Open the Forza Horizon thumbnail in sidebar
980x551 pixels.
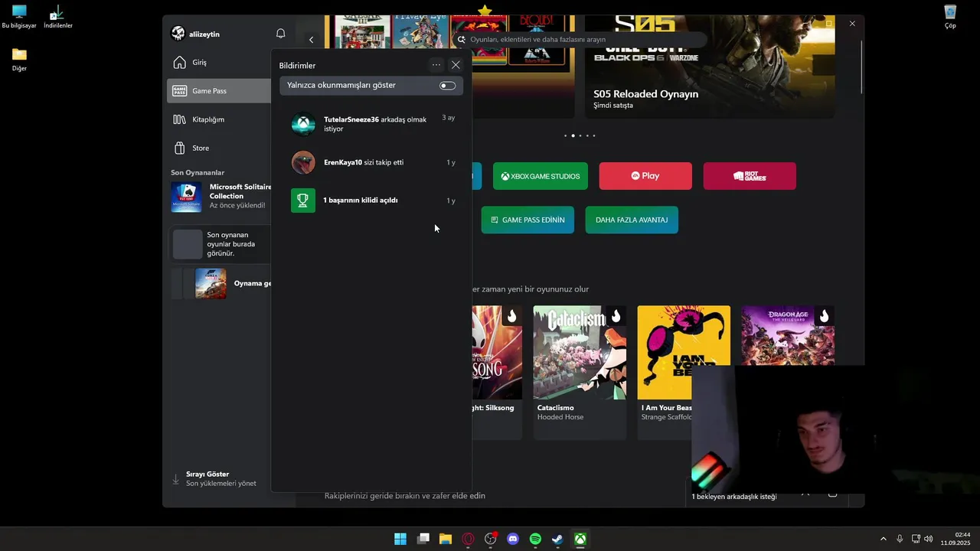pos(211,283)
